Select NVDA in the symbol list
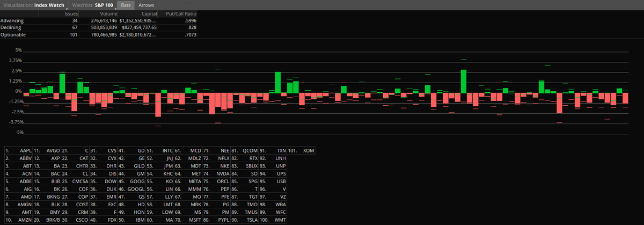This screenshot has width=644, height=225. [x=223, y=173]
